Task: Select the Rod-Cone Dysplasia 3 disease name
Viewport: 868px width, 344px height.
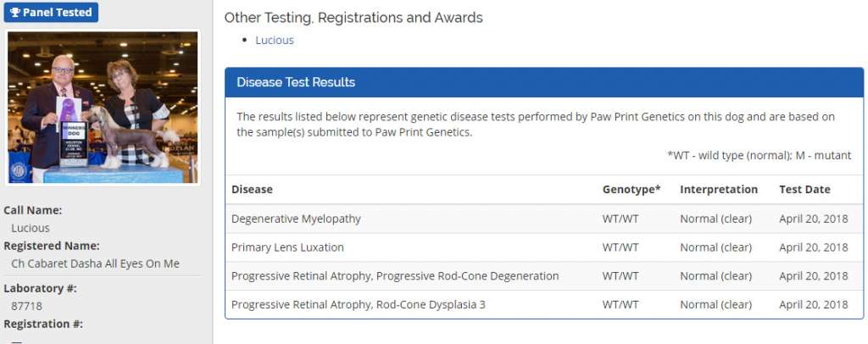Action: click(x=358, y=305)
